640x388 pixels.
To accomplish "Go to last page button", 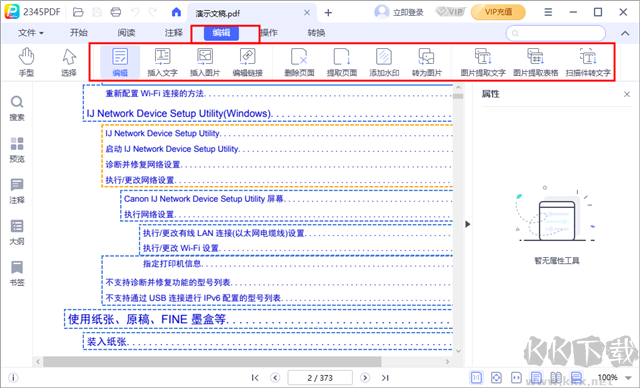I will pos(385,378).
